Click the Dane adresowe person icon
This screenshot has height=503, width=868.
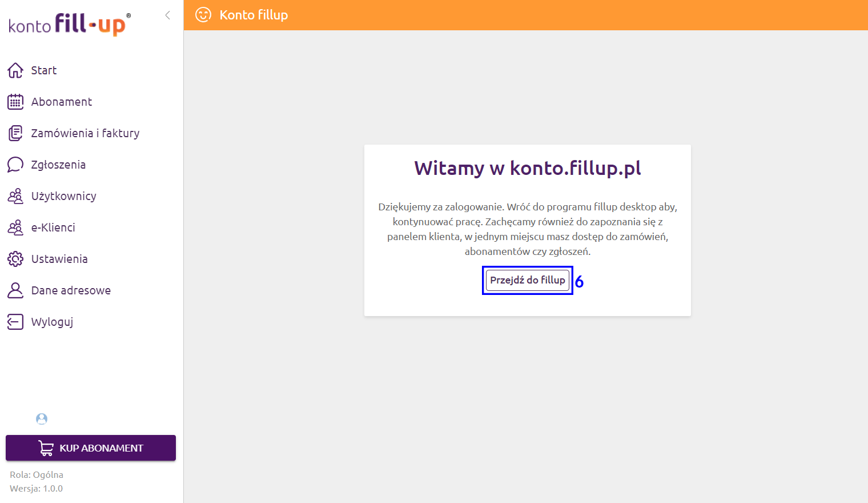[x=15, y=290]
